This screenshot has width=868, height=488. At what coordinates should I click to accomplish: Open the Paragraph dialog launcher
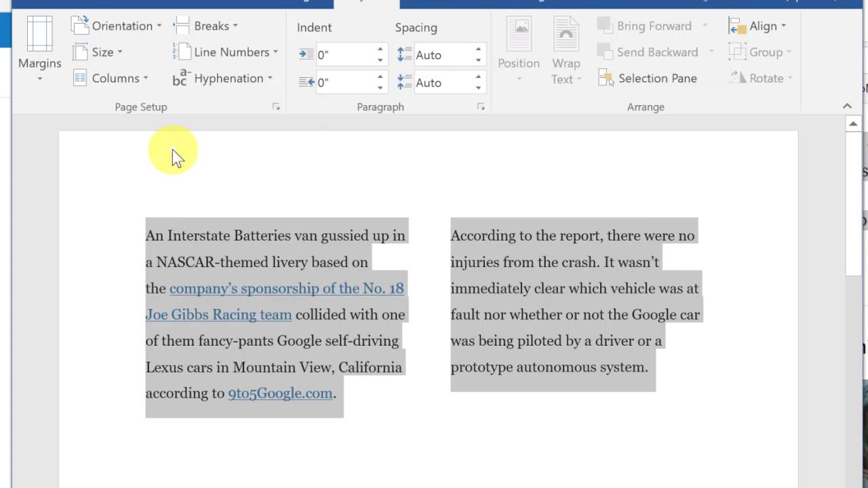pos(481,107)
